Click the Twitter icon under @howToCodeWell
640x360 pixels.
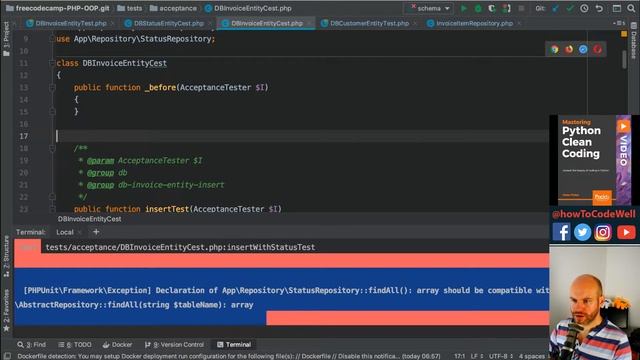tap(582, 232)
